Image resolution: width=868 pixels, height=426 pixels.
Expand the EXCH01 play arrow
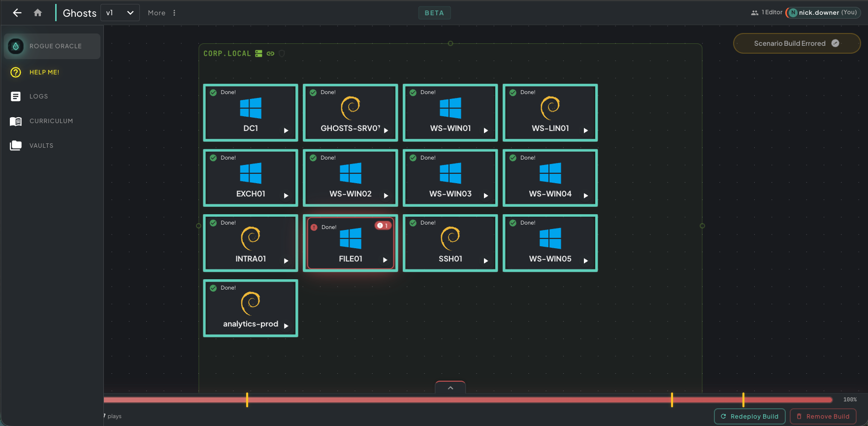(x=286, y=196)
